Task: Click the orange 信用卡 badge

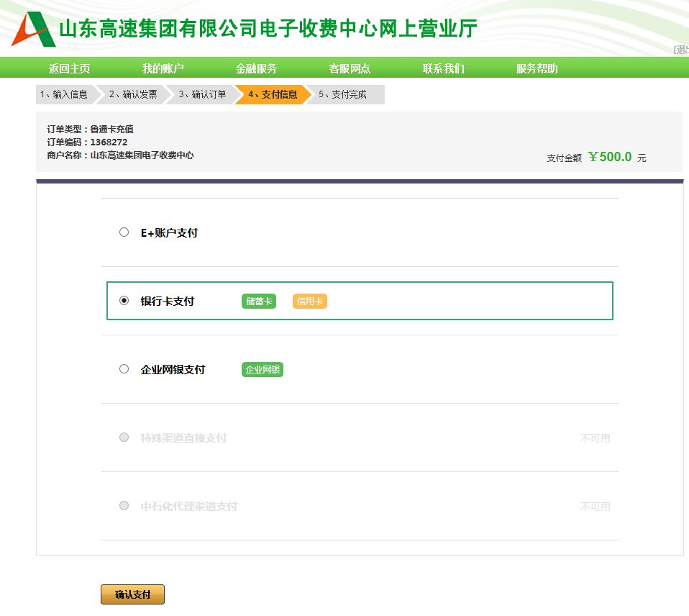Action: click(x=309, y=302)
